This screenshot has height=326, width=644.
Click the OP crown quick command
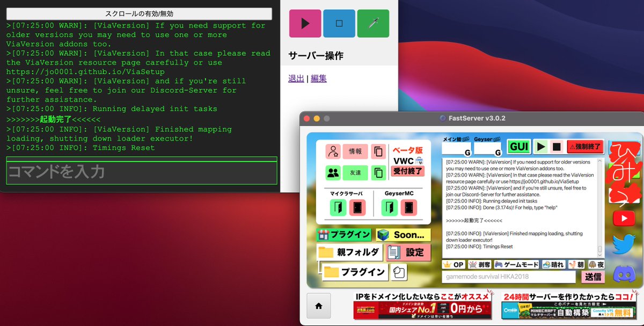[x=453, y=264]
